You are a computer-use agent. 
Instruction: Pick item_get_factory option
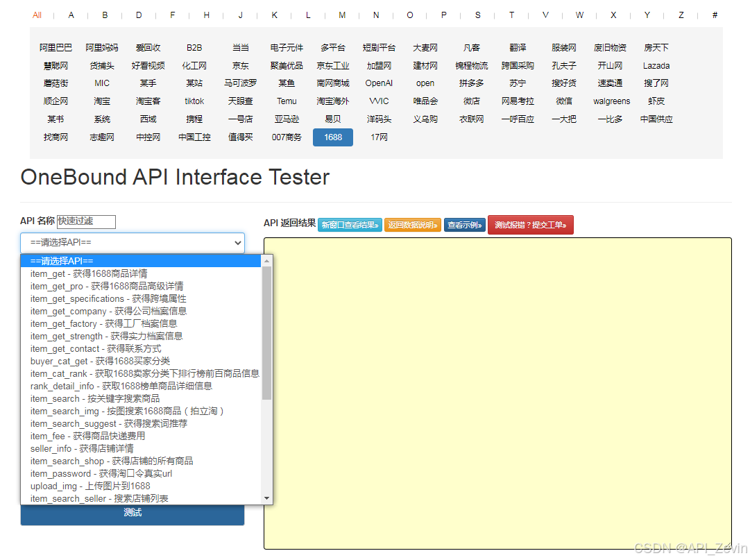click(141, 324)
